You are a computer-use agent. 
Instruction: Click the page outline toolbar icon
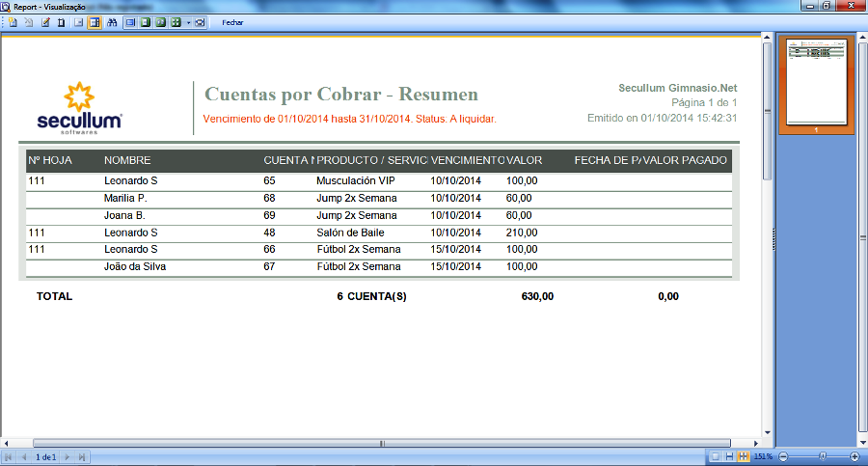click(79, 23)
